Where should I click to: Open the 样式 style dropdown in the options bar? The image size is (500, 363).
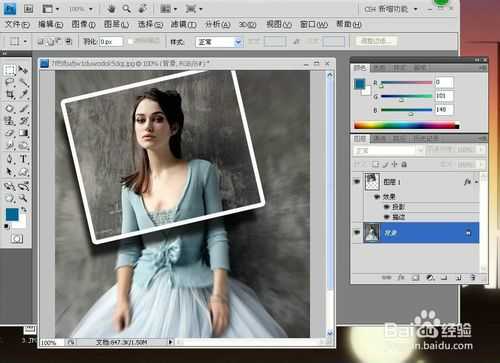219,42
